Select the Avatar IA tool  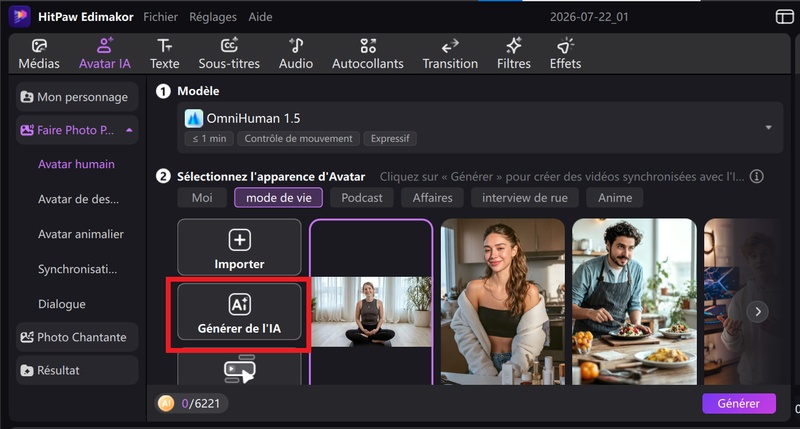coord(105,54)
